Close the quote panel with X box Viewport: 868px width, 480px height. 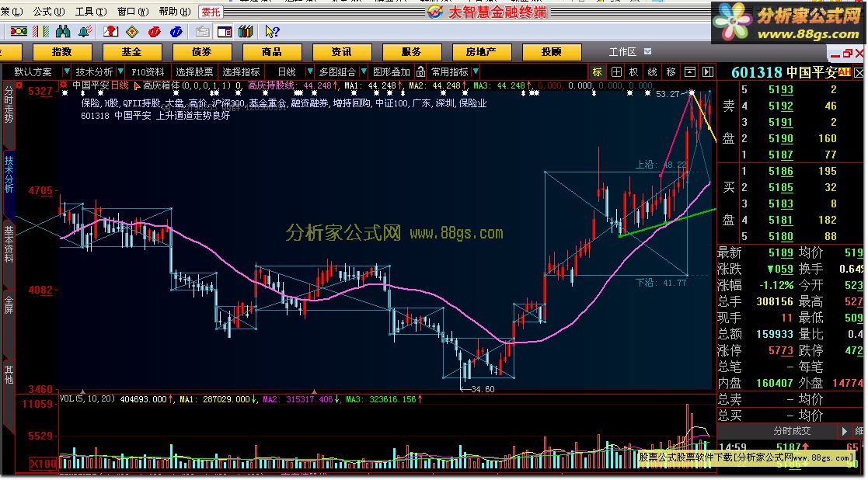(x=859, y=72)
